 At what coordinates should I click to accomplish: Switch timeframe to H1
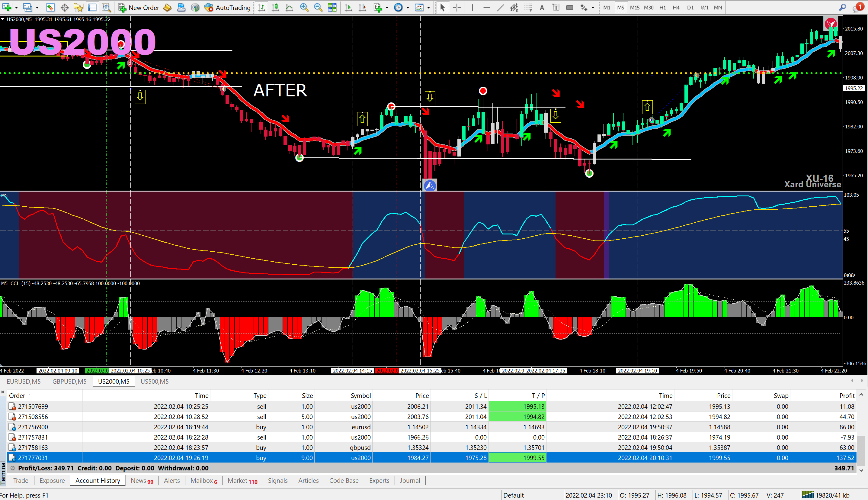click(x=662, y=8)
